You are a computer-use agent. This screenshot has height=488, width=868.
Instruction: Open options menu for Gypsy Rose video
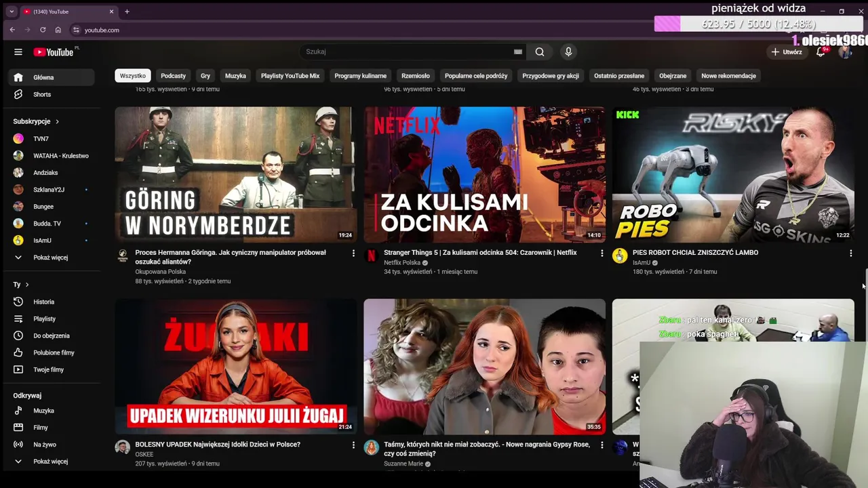pos(601,445)
